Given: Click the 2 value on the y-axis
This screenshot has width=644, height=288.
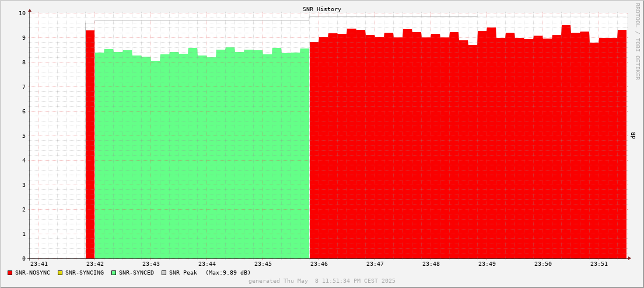Looking at the screenshot, I should pyautogui.click(x=24, y=209).
